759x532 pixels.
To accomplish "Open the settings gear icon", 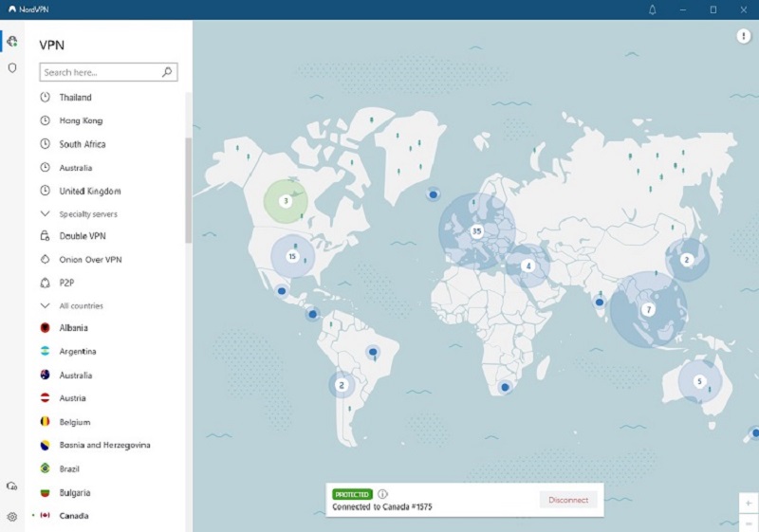I will point(12,517).
